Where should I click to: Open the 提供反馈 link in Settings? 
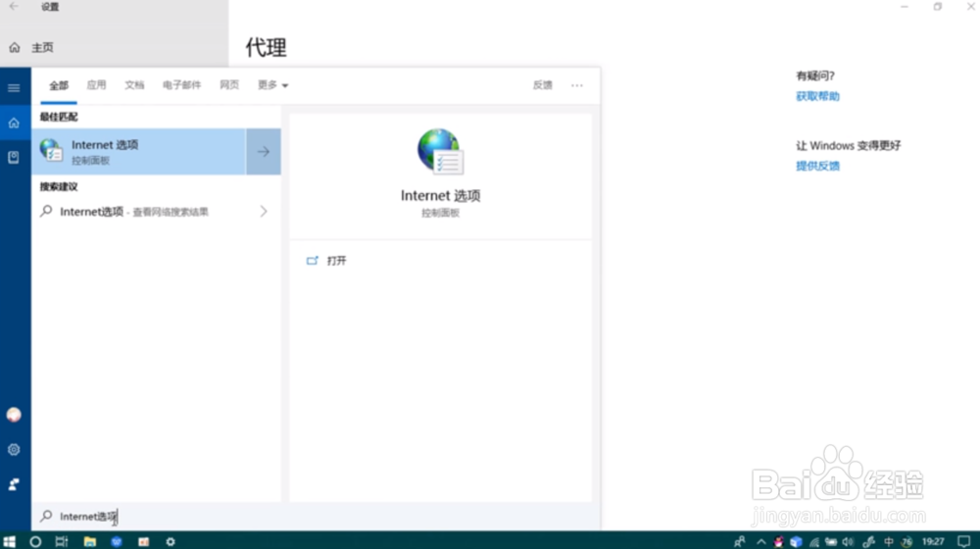pos(817,167)
